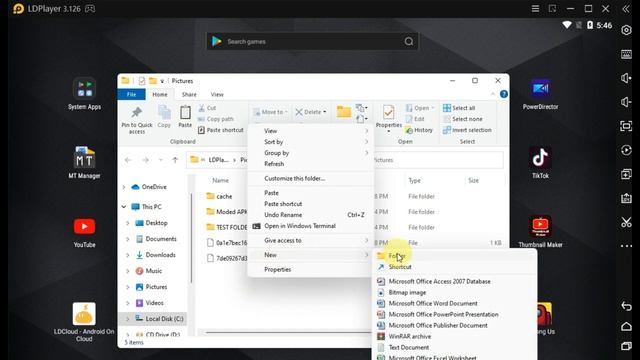Screen dimensions: 640x360
Task: Select Pictures in navigation tree
Action: click(x=156, y=287)
